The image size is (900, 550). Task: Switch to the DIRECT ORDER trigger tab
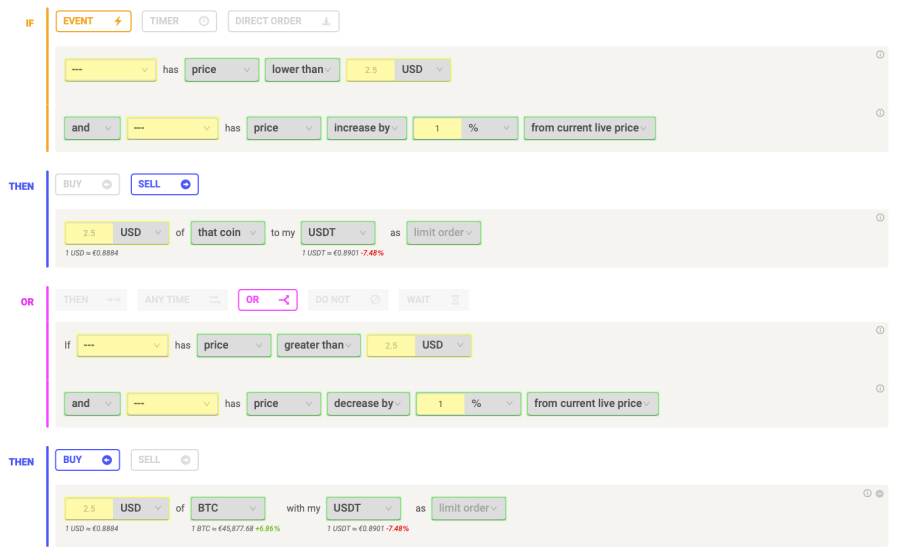coord(283,21)
